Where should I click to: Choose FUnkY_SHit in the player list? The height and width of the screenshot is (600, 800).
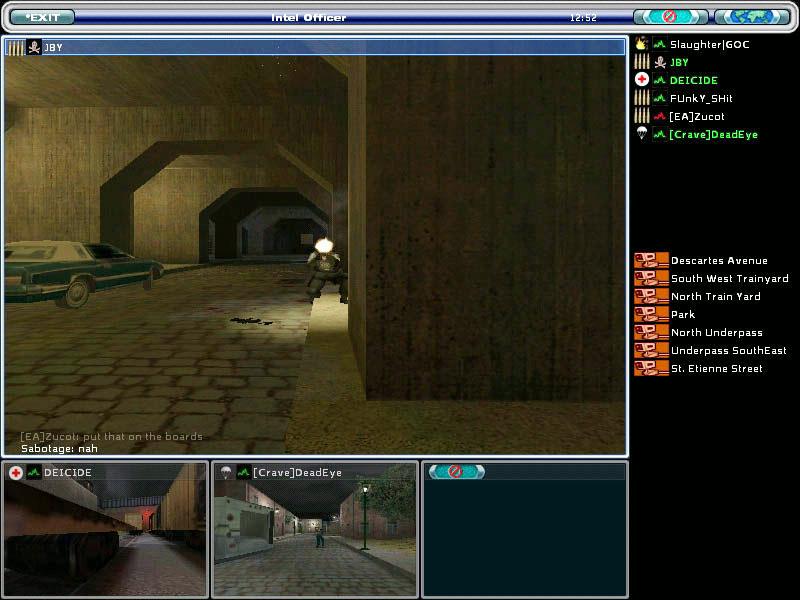coord(700,99)
